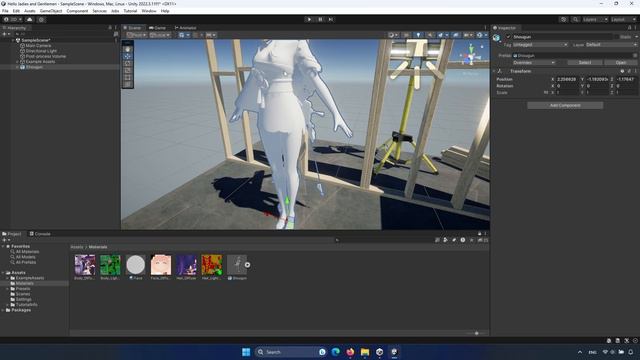Open File Explorer from the taskbar
The image size is (640, 360).
click(x=365, y=352)
